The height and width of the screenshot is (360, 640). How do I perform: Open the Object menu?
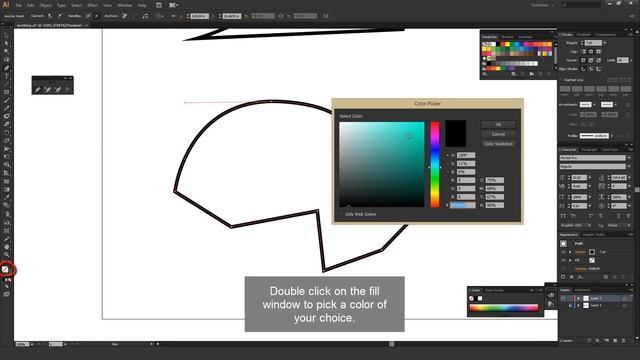pyautogui.click(x=45, y=5)
